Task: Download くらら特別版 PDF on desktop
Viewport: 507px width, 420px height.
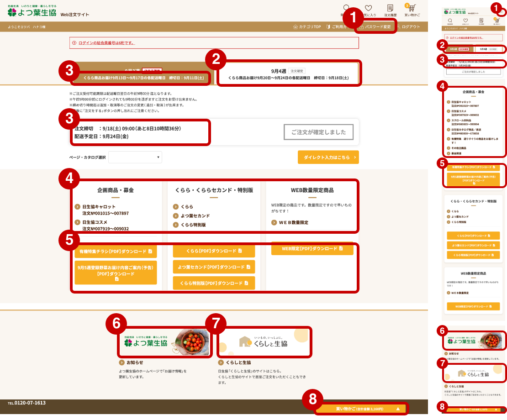Action: [x=214, y=283]
